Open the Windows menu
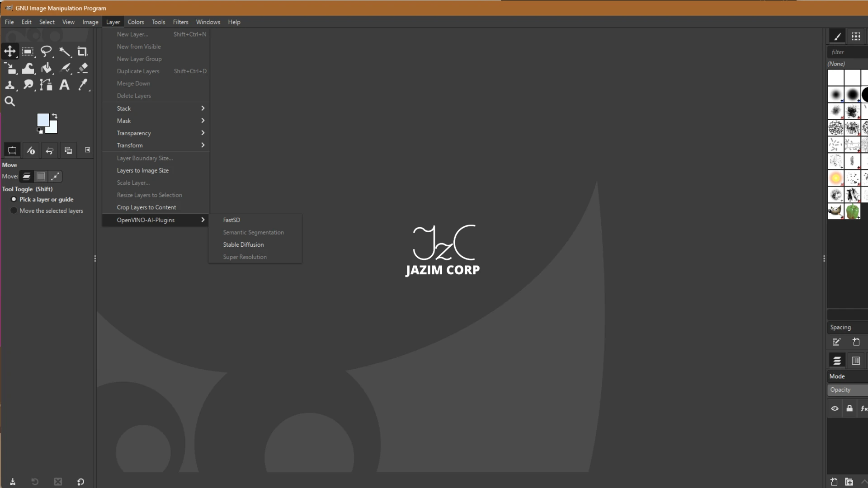The height and width of the screenshot is (488, 868). pyautogui.click(x=208, y=22)
